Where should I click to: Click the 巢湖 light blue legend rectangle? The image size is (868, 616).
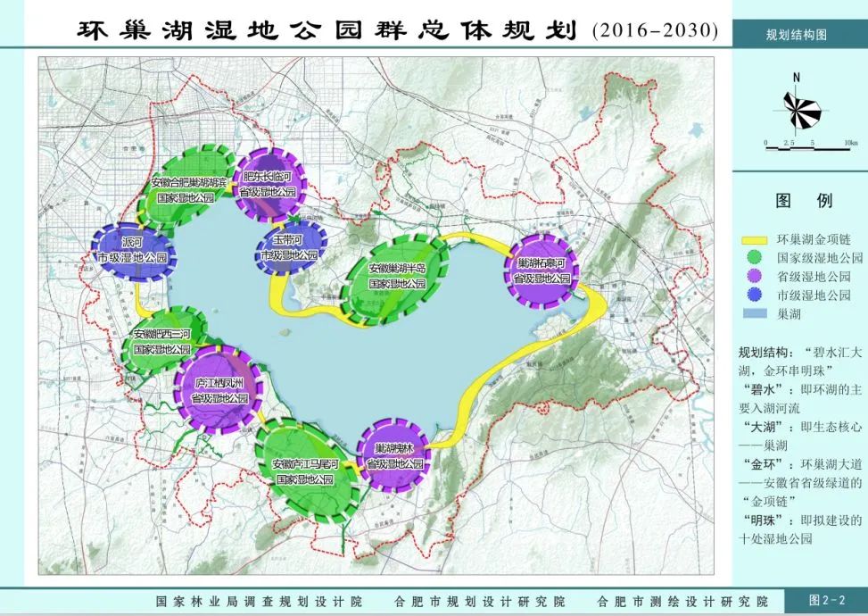point(755,313)
